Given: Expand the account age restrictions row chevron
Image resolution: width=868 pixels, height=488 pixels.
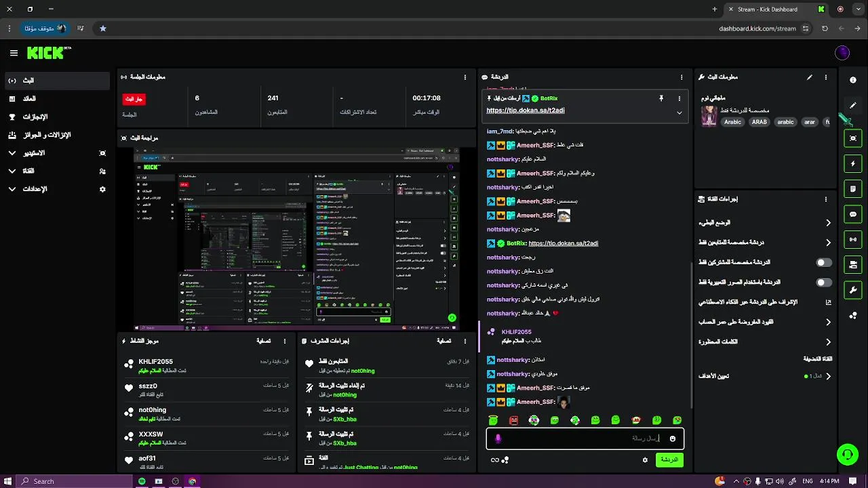Looking at the screenshot, I should [x=828, y=322].
